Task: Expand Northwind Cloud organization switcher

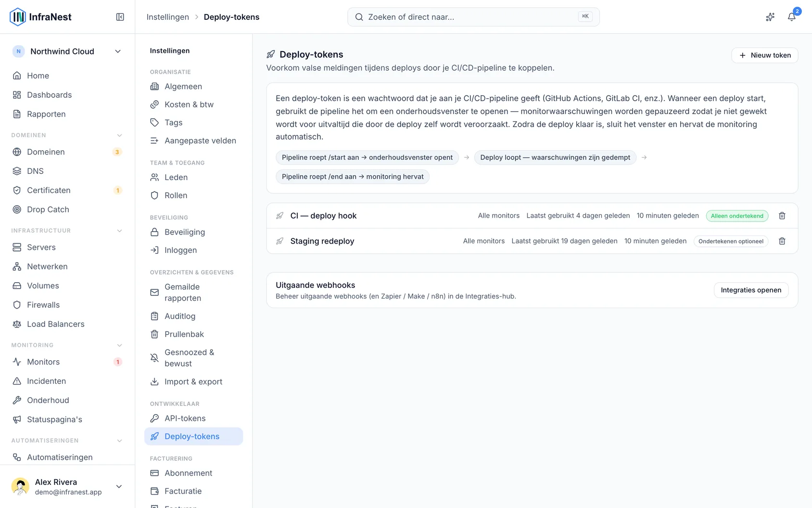Action: [x=67, y=52]
